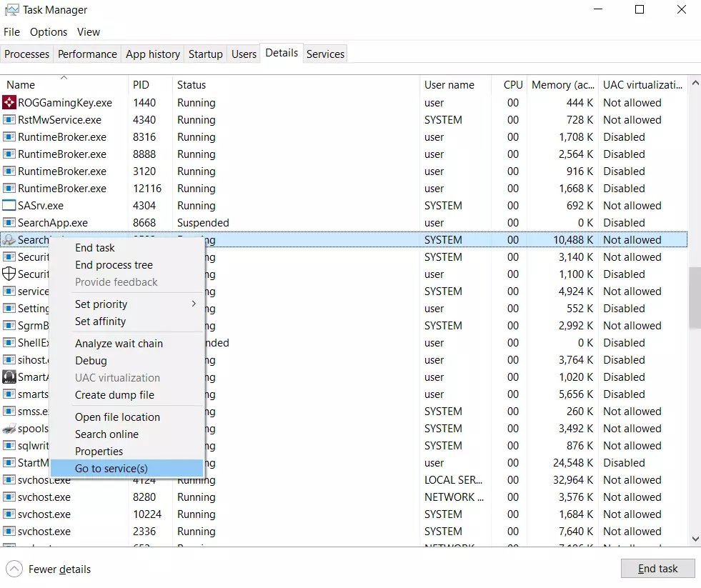
Task: Click the ROGGamingKey.exe process icon
Action: pos(9,103)
